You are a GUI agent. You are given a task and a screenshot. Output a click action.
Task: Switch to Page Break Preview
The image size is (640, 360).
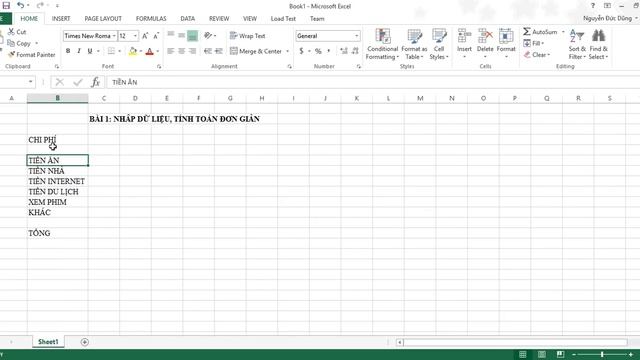coord(560,354)
